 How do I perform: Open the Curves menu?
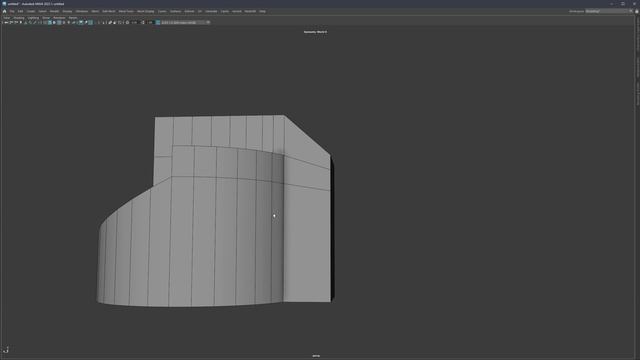[x=162, y=11]
